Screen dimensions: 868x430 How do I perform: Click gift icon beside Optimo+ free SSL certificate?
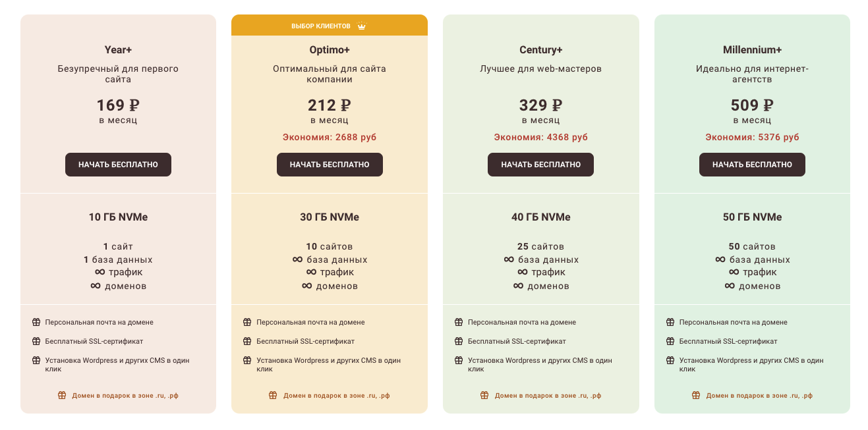coord(247,341)
